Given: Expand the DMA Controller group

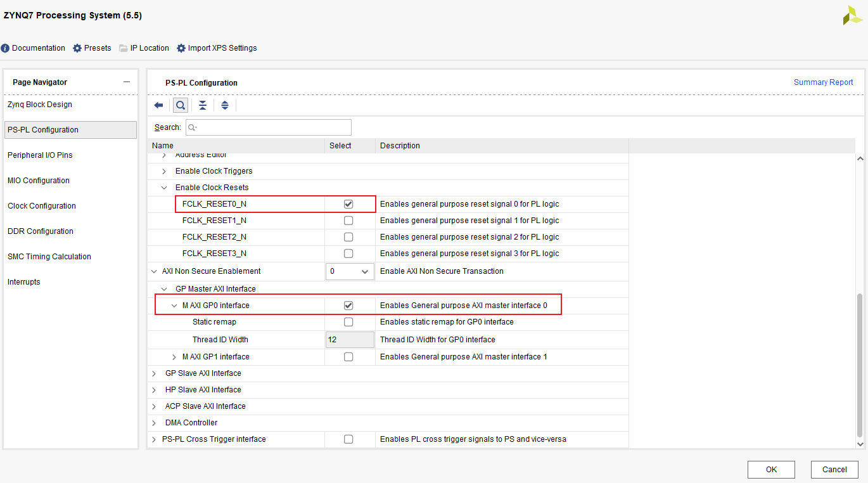Looking at the screenshot, I should [154, 423].
